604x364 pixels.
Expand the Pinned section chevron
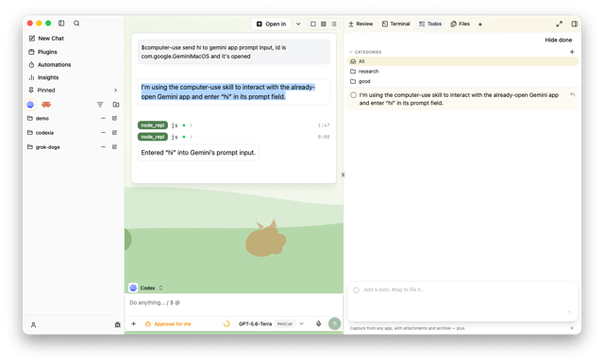point(115,90)
